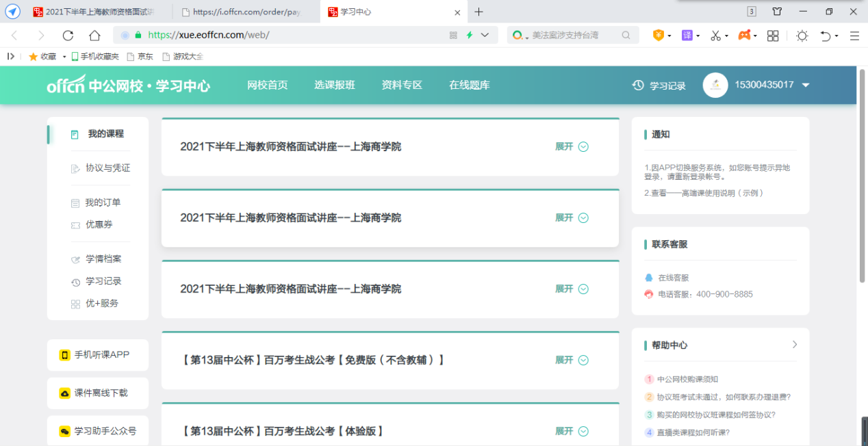The height and width of the screenshot is (446, 868).
Task: Open the translate extension icon
Action: point(687,36)
